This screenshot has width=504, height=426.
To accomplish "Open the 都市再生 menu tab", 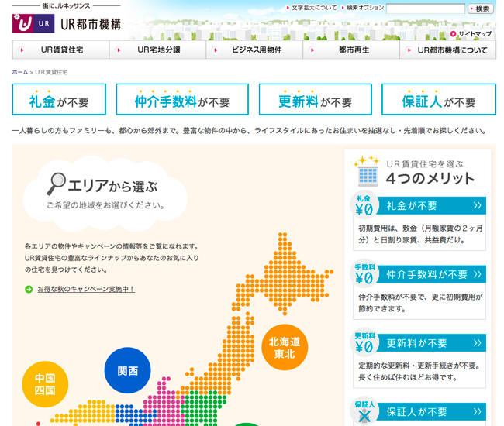I will coord(351,50).
